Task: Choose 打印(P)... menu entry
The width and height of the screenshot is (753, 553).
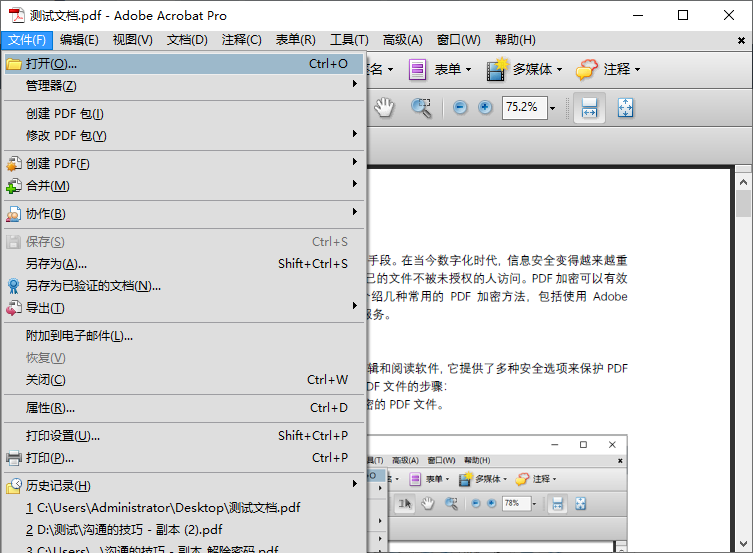Action: click(184, 457)
